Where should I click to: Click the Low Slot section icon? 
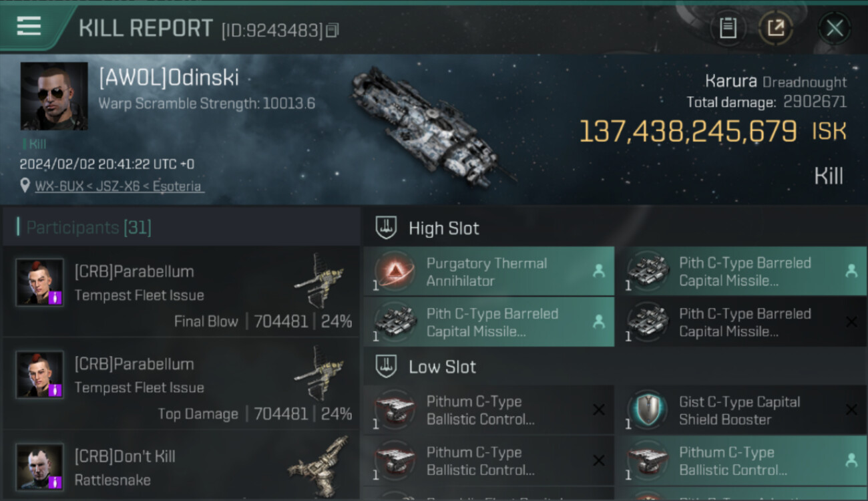coord(387,366)
